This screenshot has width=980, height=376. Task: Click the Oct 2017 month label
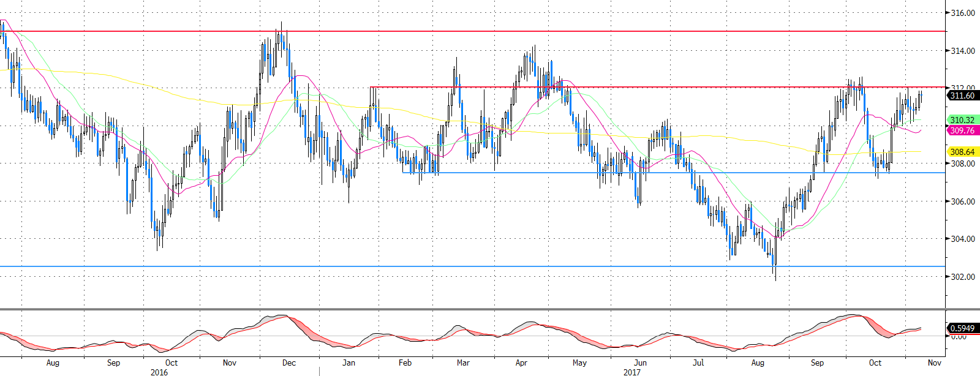875,363
